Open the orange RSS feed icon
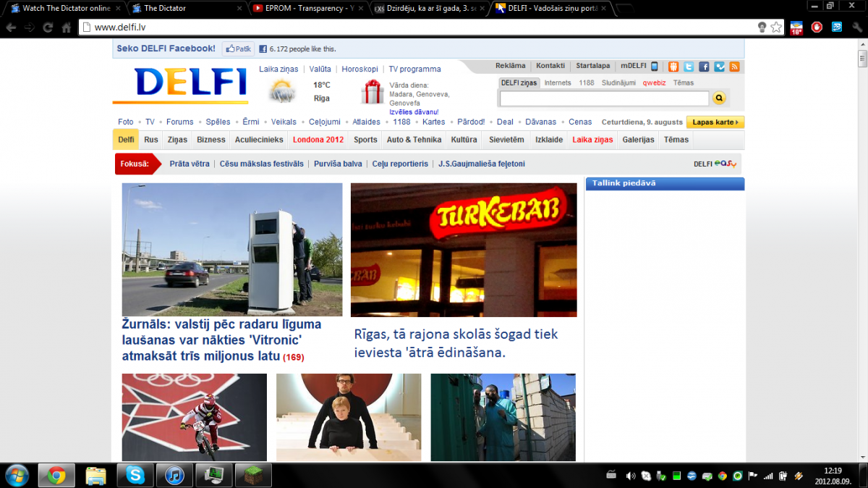 click(734, 67)
